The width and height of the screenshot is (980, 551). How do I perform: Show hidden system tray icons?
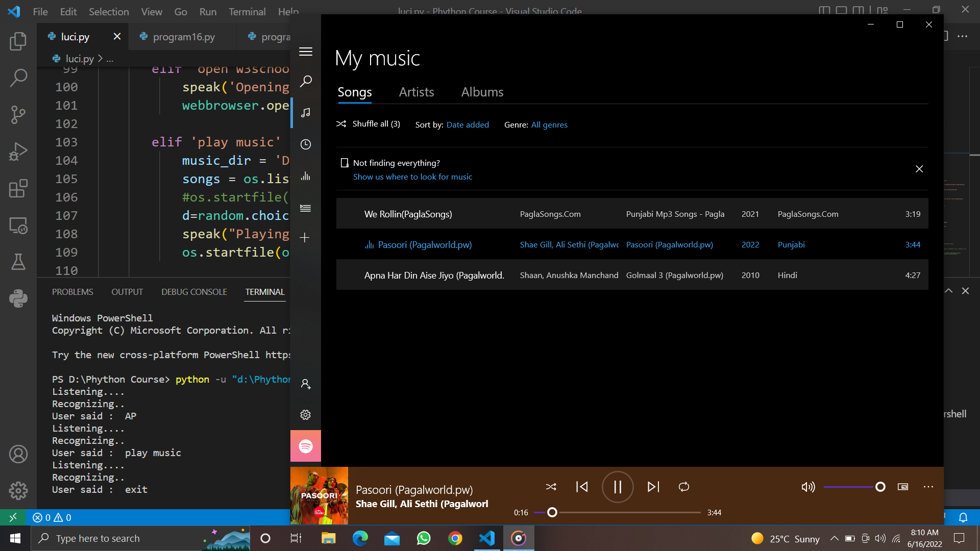834,538
